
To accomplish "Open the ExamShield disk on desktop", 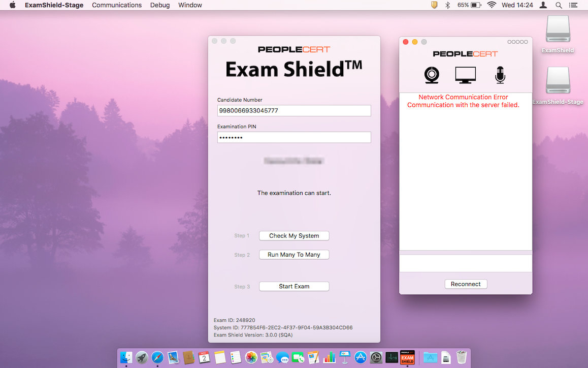I will (x=558, y=29).
